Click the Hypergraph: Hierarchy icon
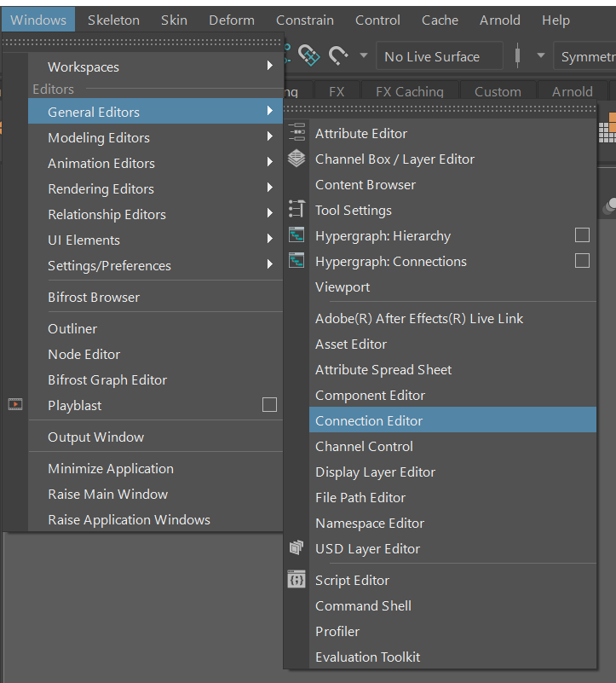 pos(296,235)
